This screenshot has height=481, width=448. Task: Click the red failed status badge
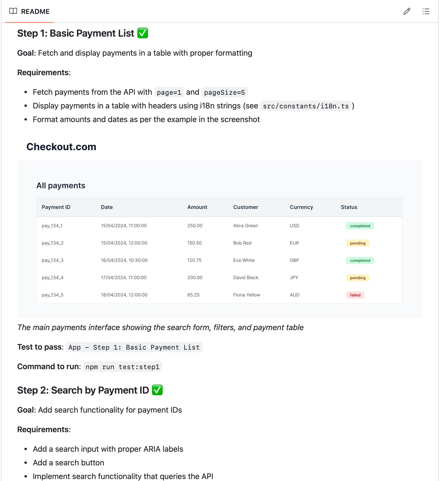(x=355, y=295)
